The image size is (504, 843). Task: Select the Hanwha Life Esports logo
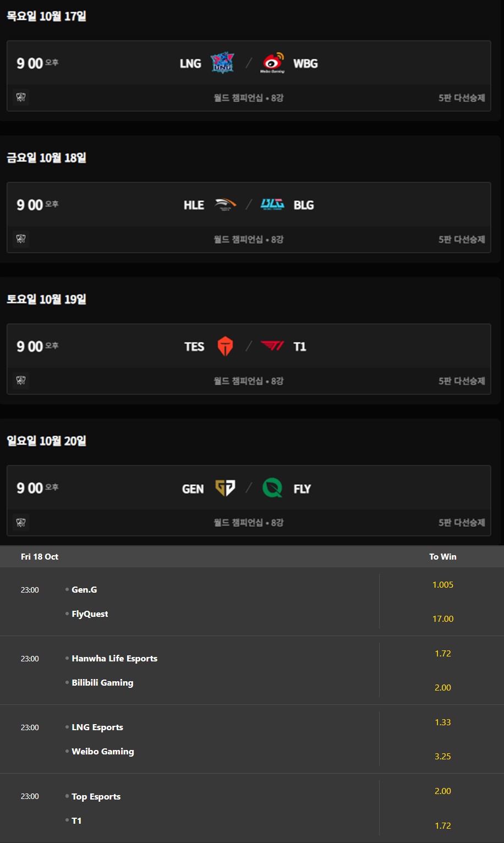pyautogui.click(x=226, y=205)
